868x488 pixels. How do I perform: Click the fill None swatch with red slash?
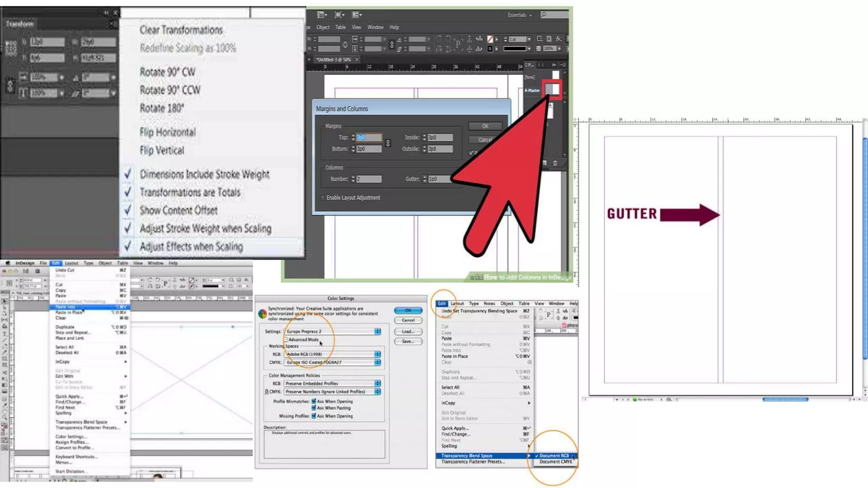coord(490,39)
